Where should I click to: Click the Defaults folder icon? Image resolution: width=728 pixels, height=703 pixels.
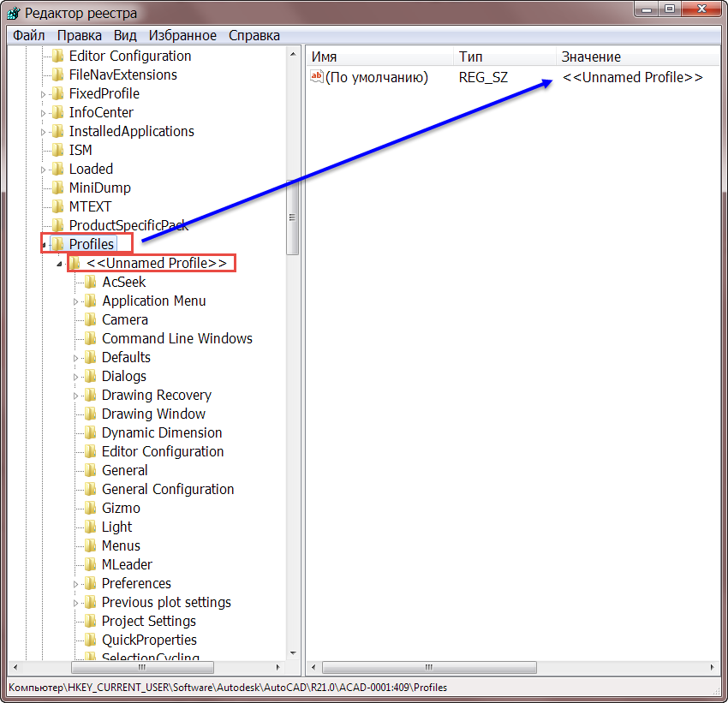point(91,357)
